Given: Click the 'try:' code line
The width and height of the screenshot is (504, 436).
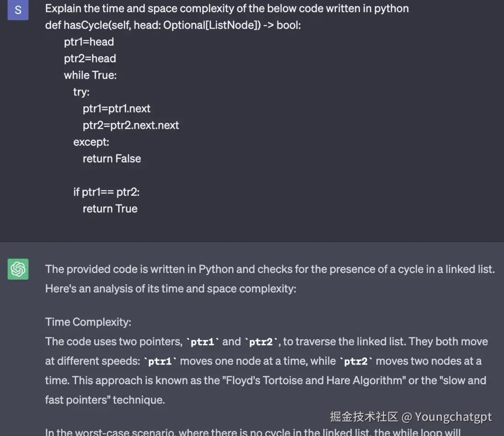Looking at the screenshot, I should click(x=82, y=92).
